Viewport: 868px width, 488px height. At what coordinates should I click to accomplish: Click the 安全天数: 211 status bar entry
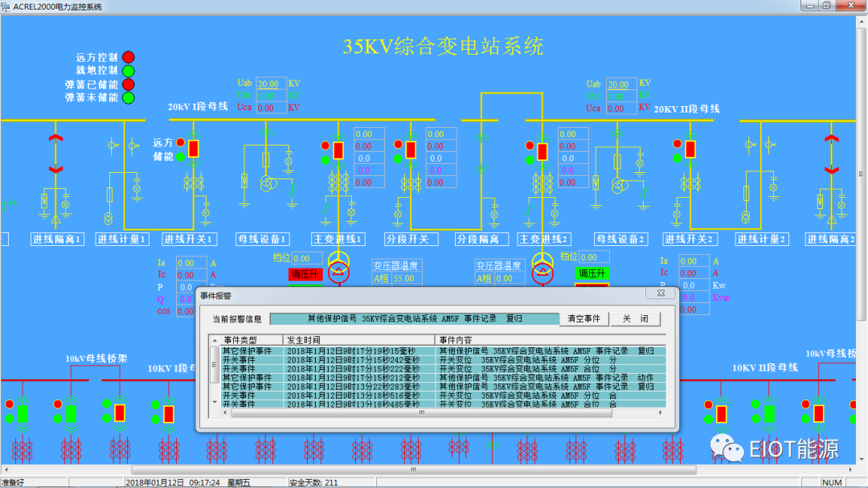pos(314,482)
